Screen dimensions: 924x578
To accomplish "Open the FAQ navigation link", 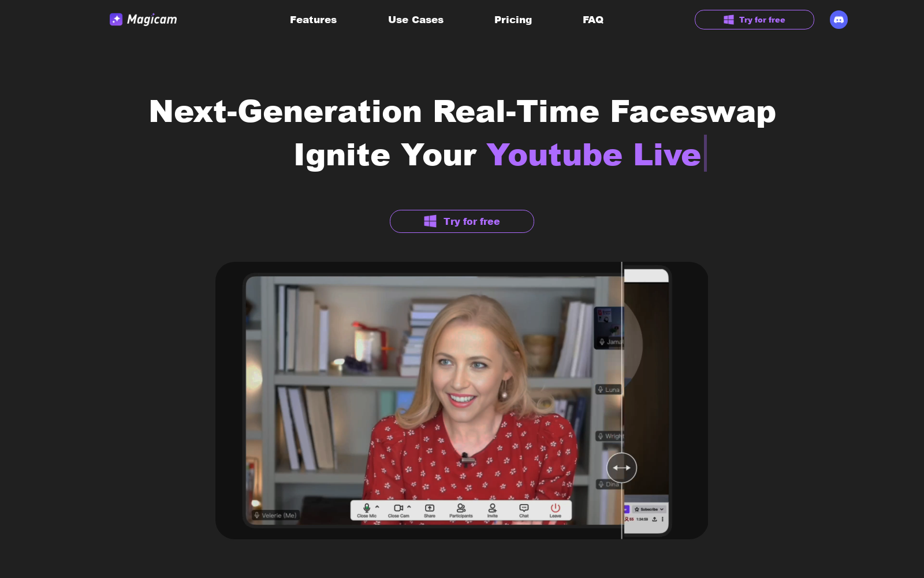I will 593,20.
